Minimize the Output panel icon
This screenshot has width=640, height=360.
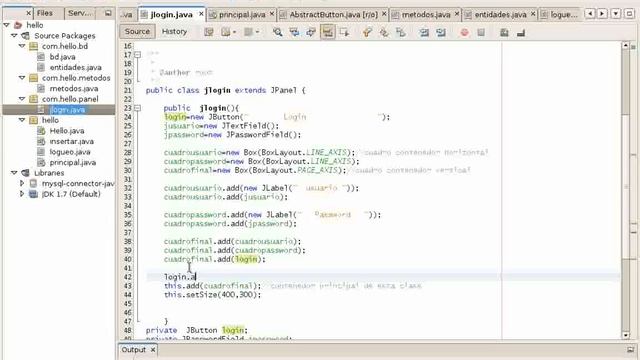[631, 350]
